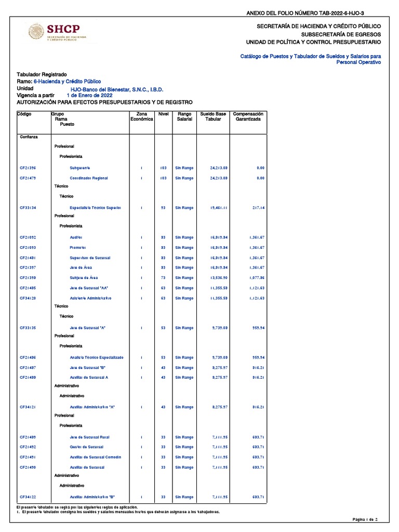Click 'Jefe de Sucursal "B"' job title
The width and height of the screenshot is (399, 532).
click(x=87, y=368)
